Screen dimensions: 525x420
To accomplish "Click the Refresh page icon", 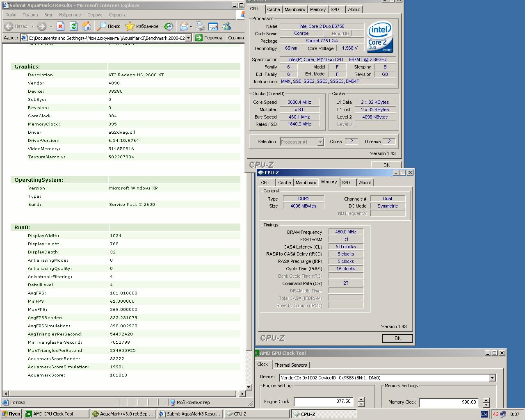I will click(73, 26).
